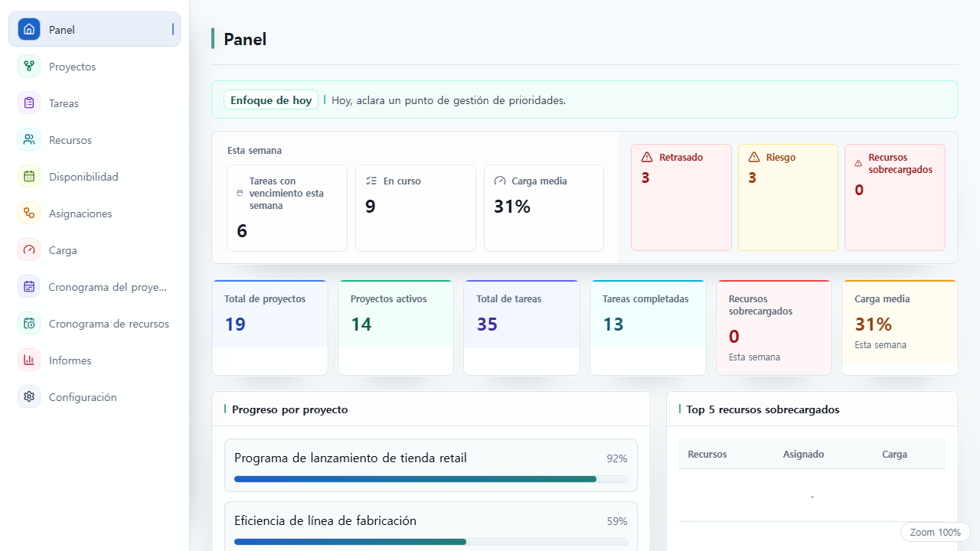The width and height of the screenshot is (980, 551).
Task: Click the 59% progress value
Action: 617,522
